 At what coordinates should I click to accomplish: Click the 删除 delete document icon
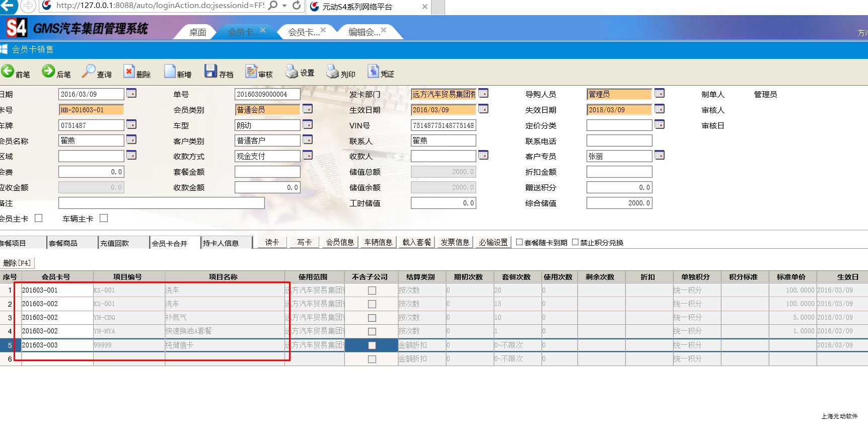129,72
